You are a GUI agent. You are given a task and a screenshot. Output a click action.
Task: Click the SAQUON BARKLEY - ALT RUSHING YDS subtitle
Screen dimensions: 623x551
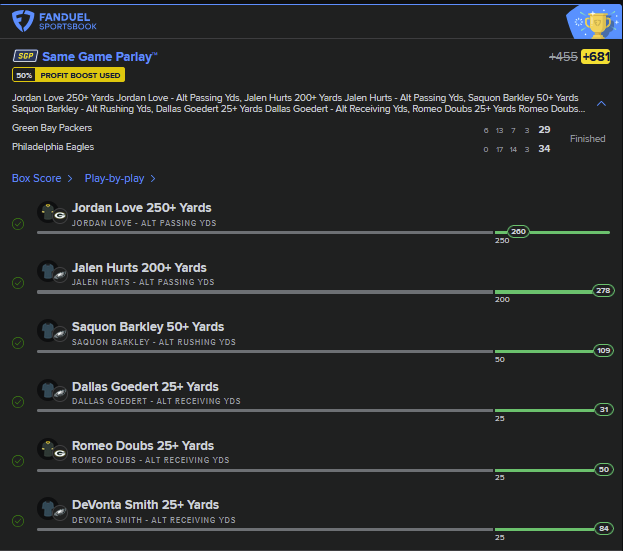pyautogui.click(x=154, y=342)
